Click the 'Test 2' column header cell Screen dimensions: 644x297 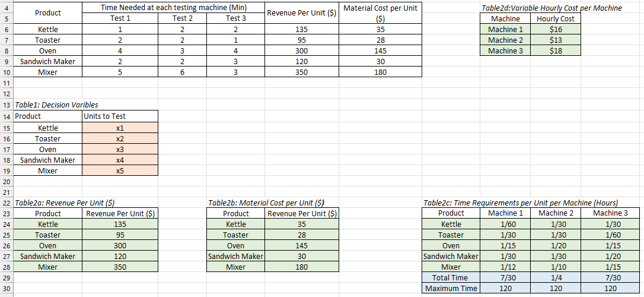coord(183,18)
